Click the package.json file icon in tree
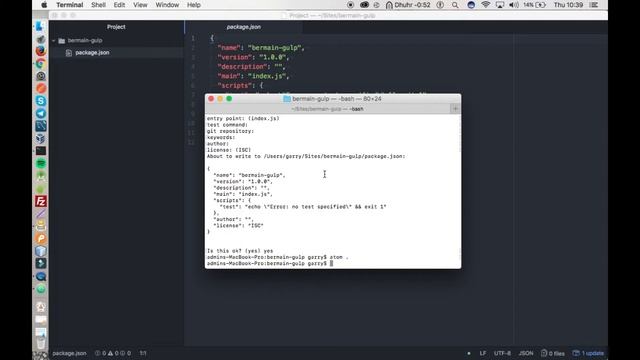The width and height of the screenshot is (640, 360). click(69, 53)
